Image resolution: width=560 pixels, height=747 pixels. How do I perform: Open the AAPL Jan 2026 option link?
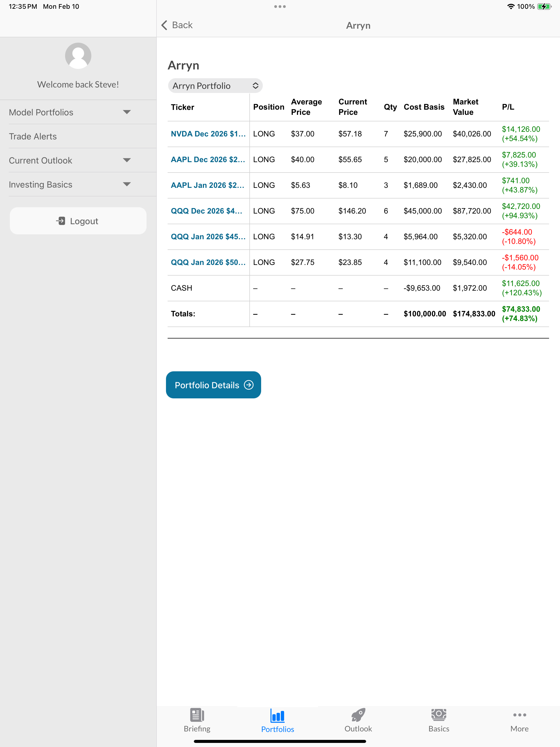click(x=207, y=185)
